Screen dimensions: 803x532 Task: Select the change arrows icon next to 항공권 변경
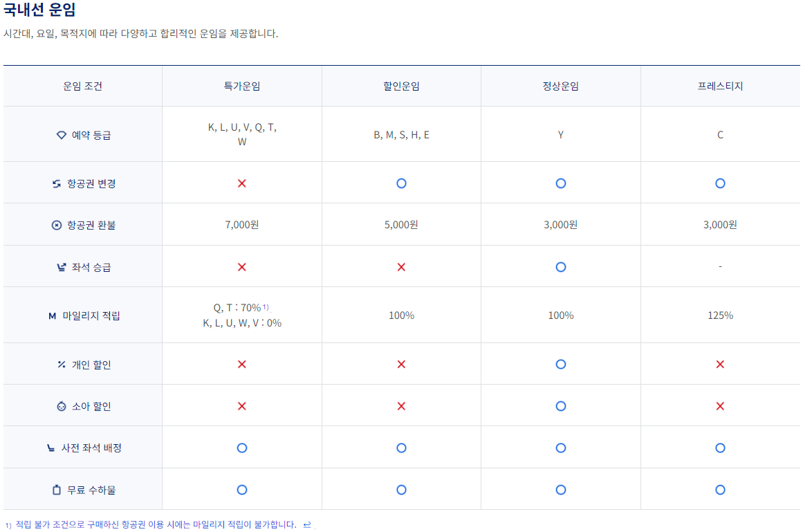[x=55, y=182]
